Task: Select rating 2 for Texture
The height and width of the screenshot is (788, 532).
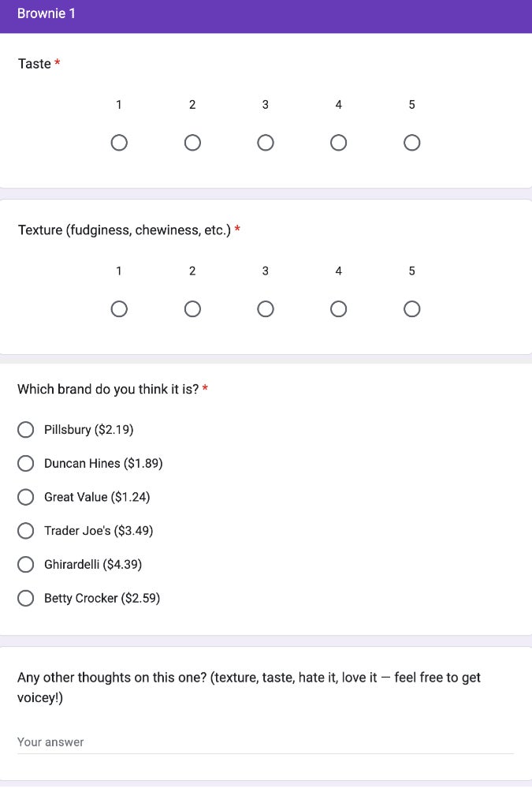Action: (x=192, y=308)
